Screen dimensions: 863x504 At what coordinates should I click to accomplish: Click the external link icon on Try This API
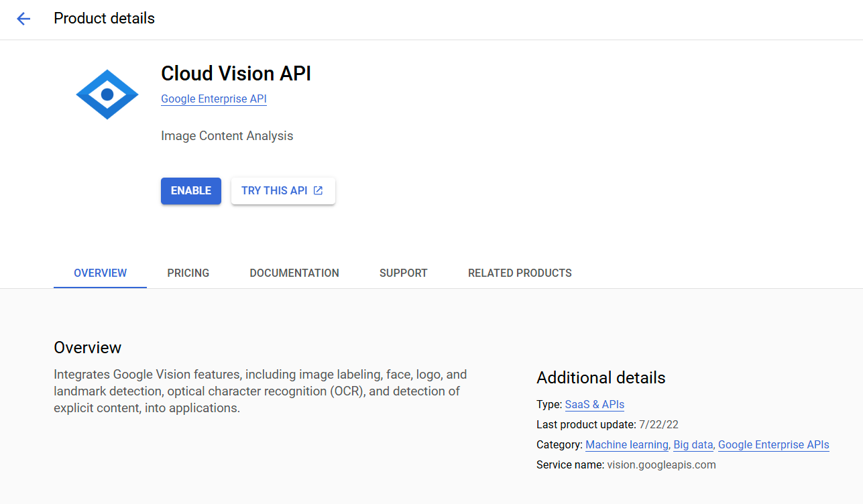click(319, 190)
